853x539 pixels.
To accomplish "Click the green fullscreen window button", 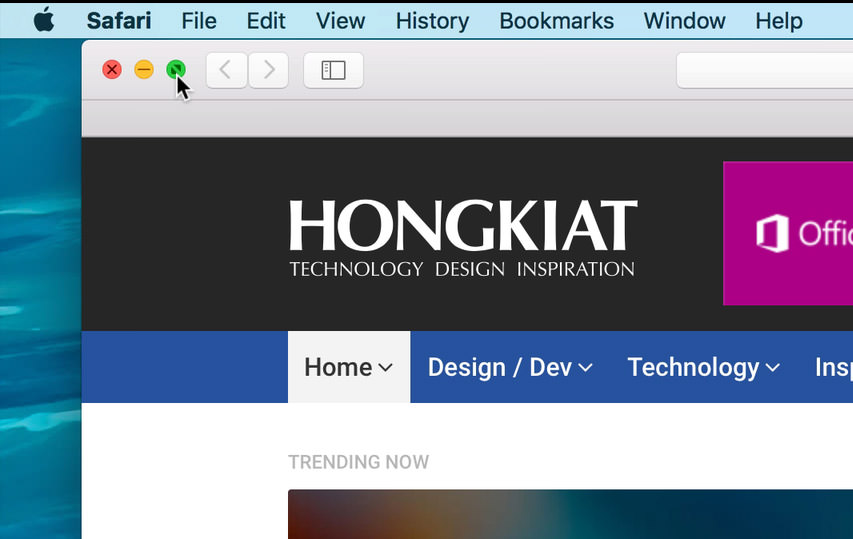I will [176, 70].
